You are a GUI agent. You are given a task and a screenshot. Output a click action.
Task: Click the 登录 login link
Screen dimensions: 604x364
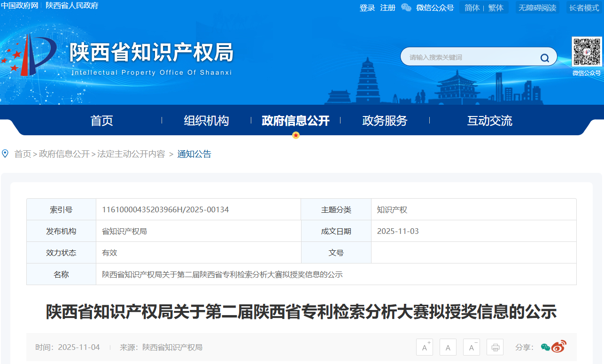[x=367, y=8]
